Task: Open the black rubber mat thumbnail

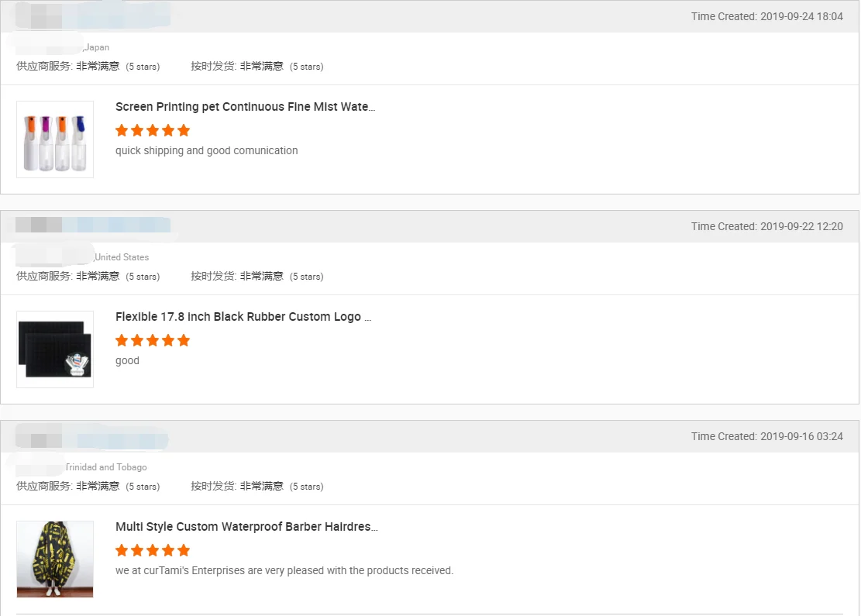Action: [55, 349]
